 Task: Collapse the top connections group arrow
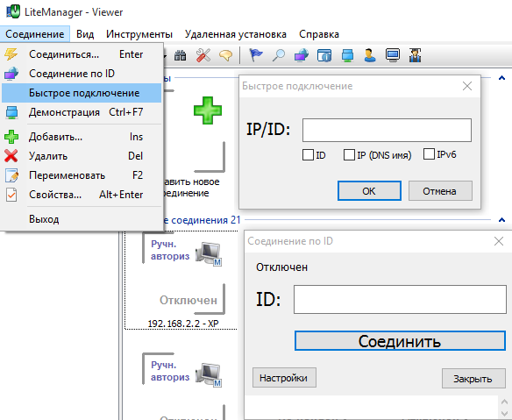tap(501, 78)
